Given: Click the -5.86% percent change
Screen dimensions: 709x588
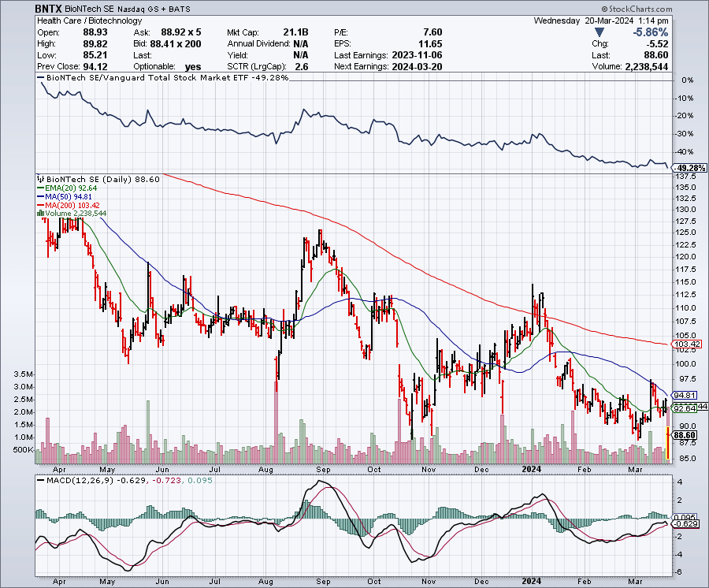Looking at the screenshot, I should (x=650, y=32).
